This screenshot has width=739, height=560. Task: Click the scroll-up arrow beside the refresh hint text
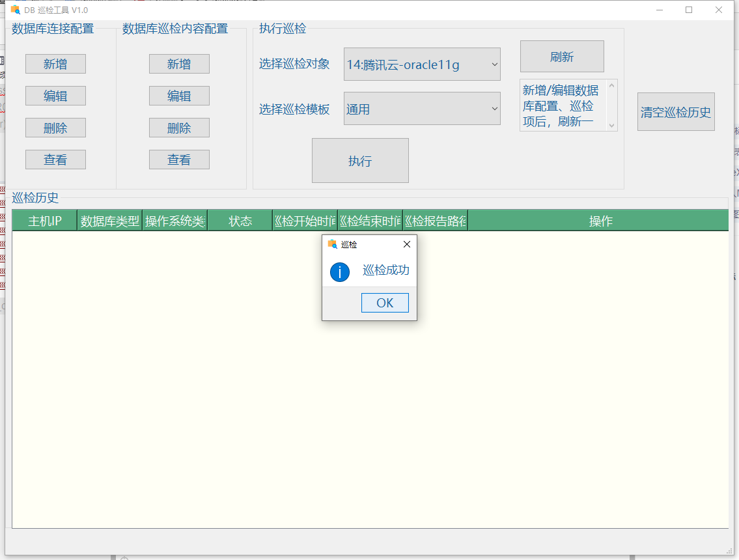(611, 85)
